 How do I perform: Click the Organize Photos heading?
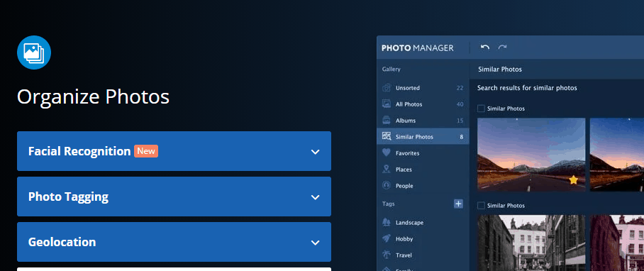tap(93, 97)
